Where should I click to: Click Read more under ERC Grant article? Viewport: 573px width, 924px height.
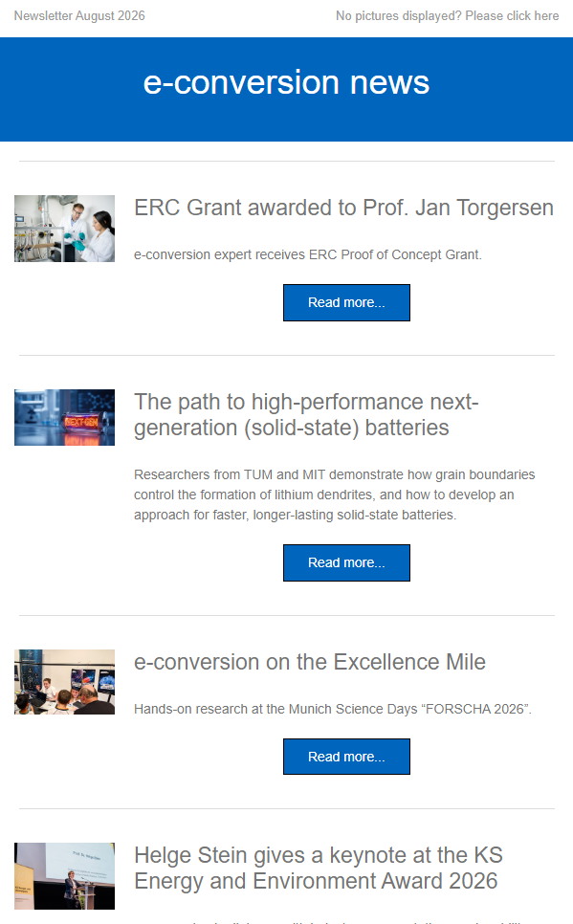coord(346,303)
